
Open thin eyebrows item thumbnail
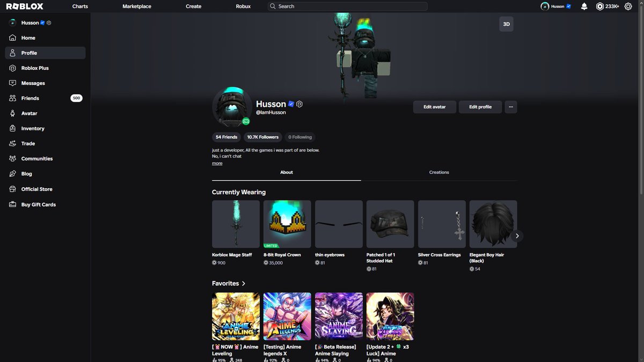point(339,224)
